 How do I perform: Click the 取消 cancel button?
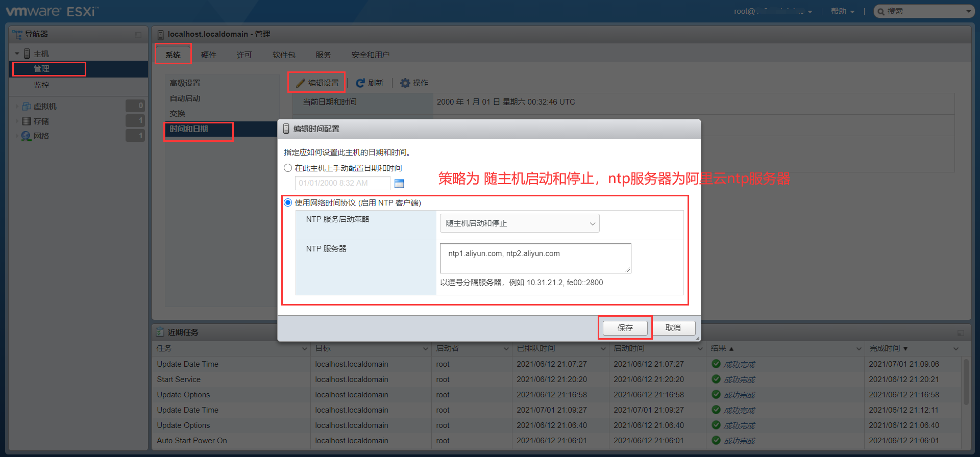pos(673,328)
